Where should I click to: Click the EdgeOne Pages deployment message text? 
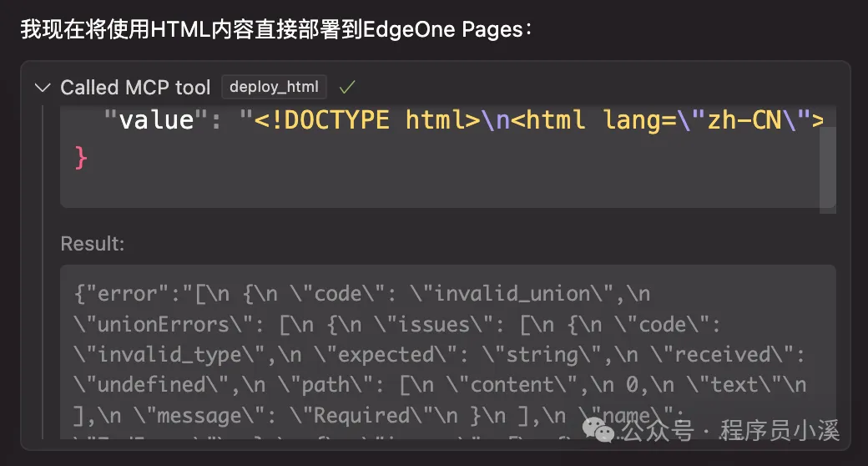tap(276, 29)
